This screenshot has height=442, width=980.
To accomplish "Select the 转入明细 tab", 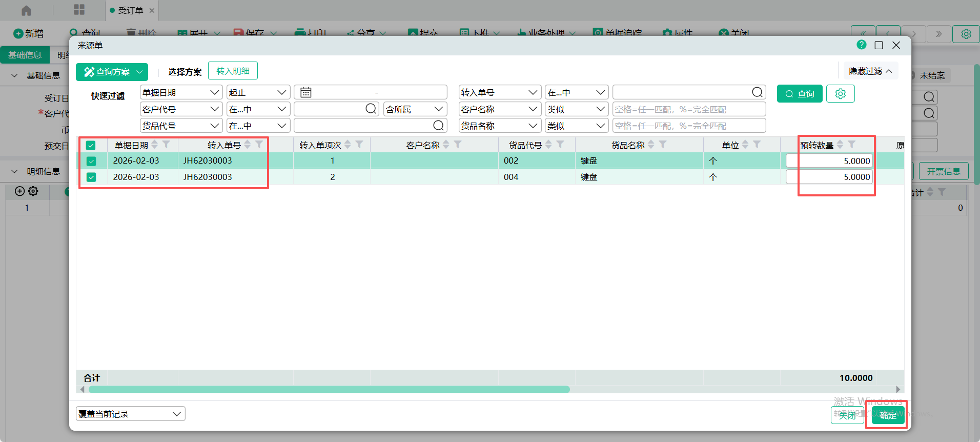I will (x=233, y=71).
